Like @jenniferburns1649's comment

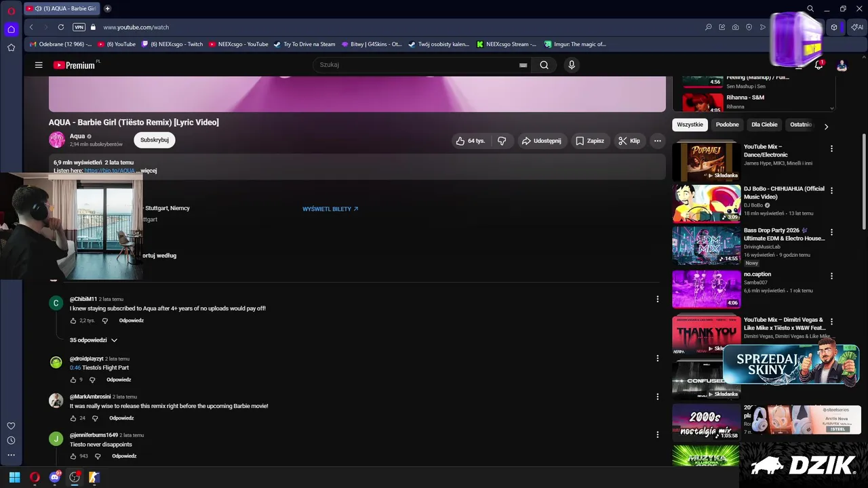point(73,456)
